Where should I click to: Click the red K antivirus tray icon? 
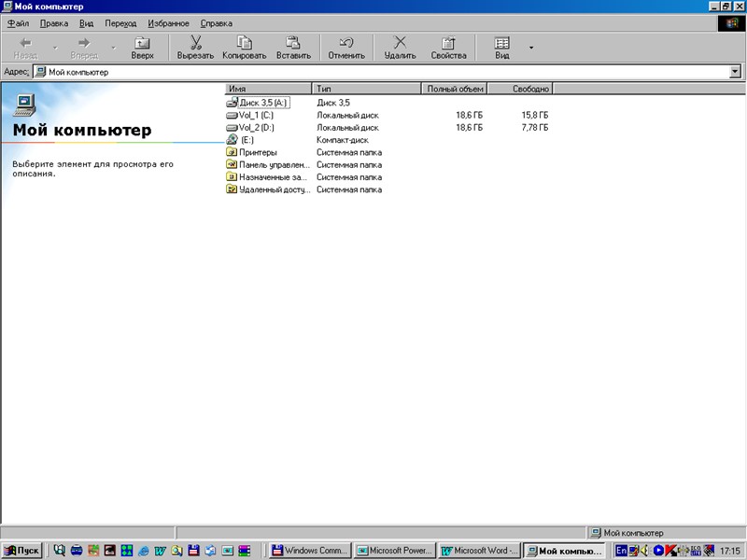tap(670, 551)
